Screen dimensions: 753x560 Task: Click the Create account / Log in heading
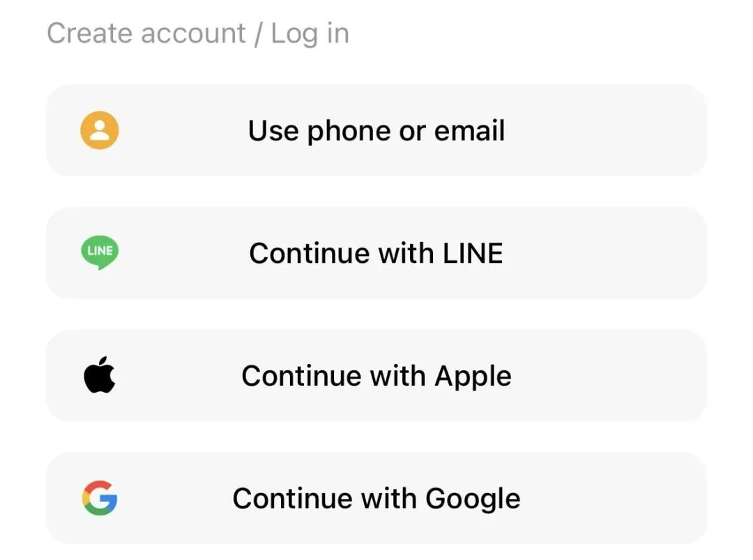tap(198, 33)
